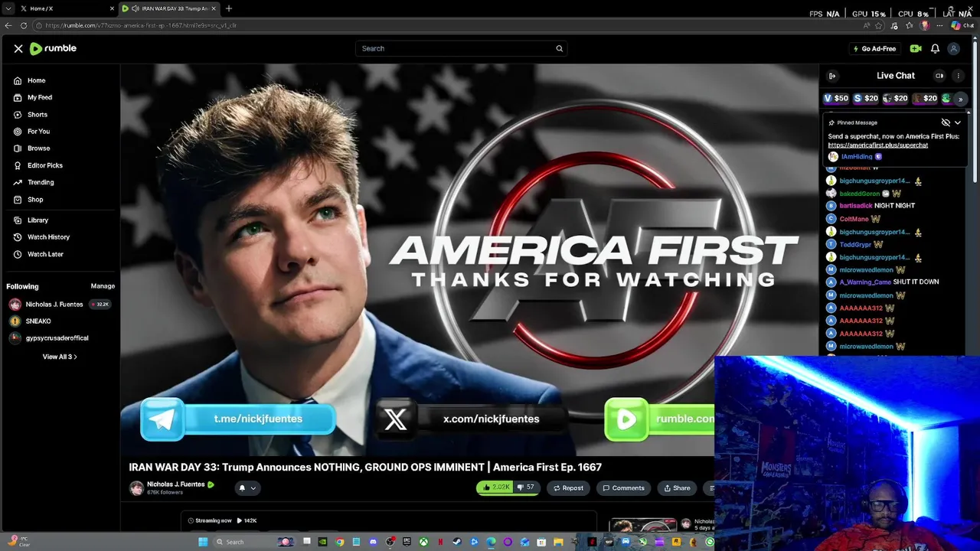Click the TeddGrypr chat username
980x551 pixels.
(x=855, y=245)
